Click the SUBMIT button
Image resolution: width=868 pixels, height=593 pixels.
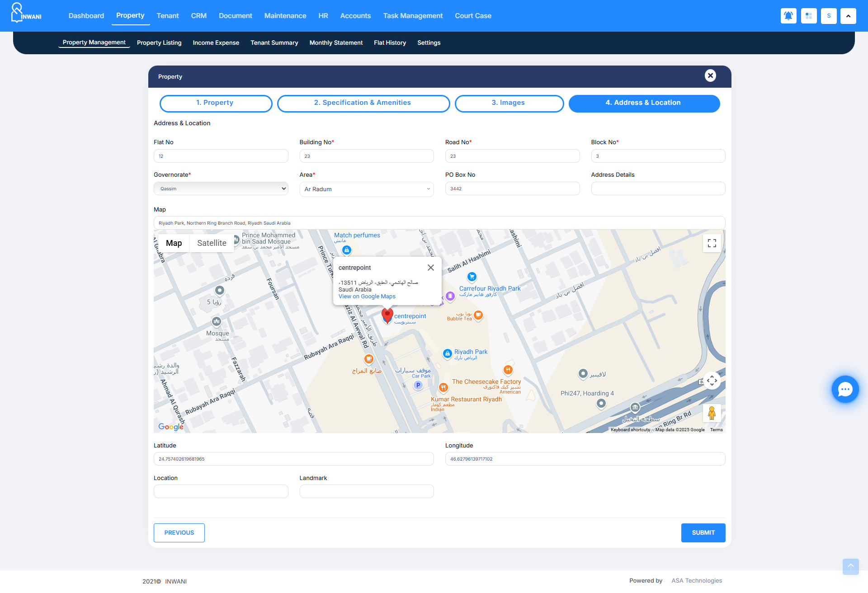click(703, 533)
